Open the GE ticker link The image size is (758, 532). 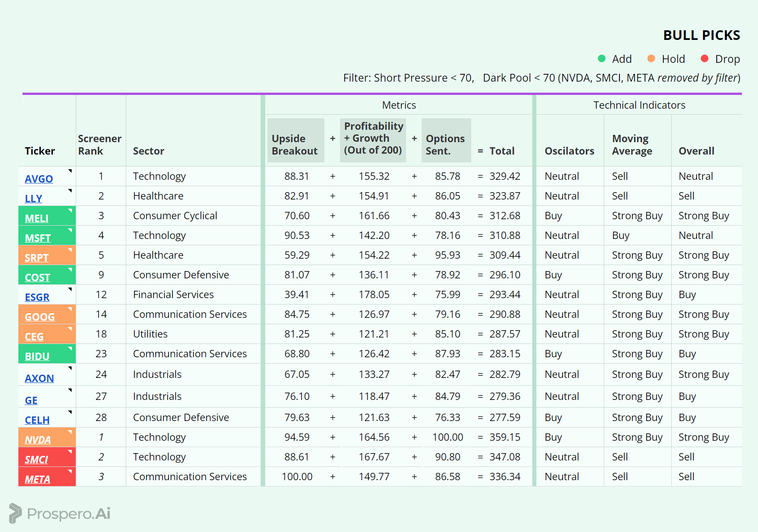(31, 400)
